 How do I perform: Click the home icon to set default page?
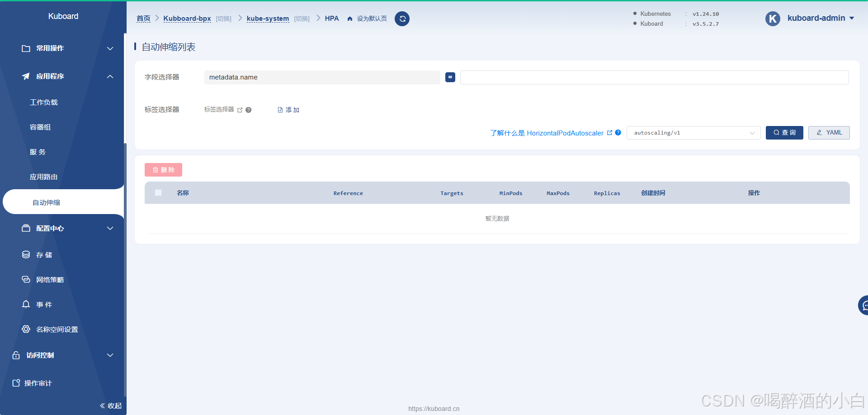[x=350, y=19]
